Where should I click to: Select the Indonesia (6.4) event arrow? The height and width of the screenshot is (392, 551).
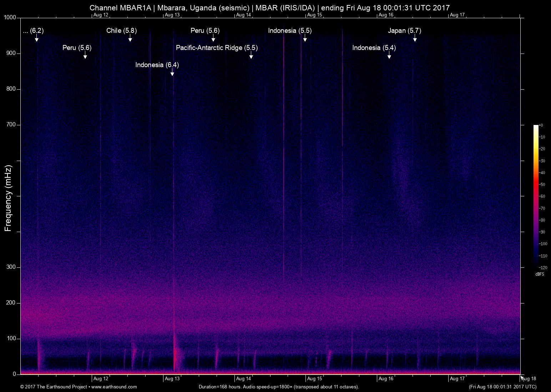tap(172, 73)
